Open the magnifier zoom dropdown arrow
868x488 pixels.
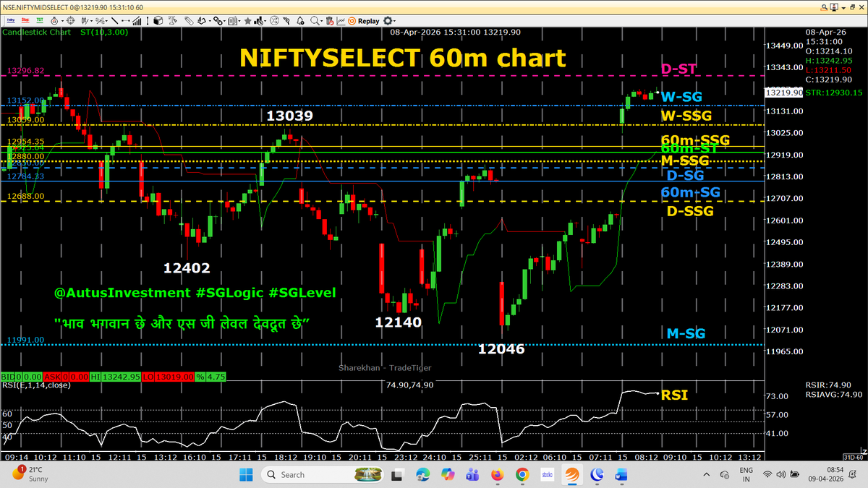tap(321, 22)
